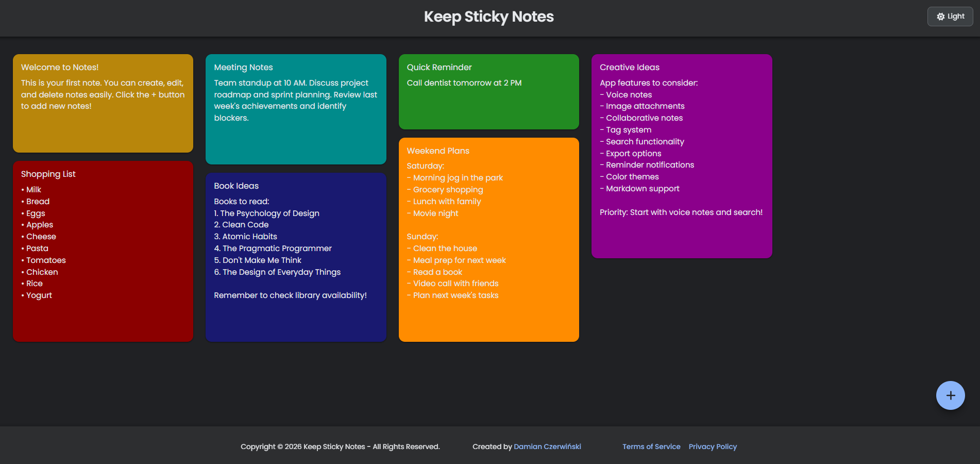980x464 pixels.
Task: Click the Keep Sticky Notes heading
Action: click(488, 16)
